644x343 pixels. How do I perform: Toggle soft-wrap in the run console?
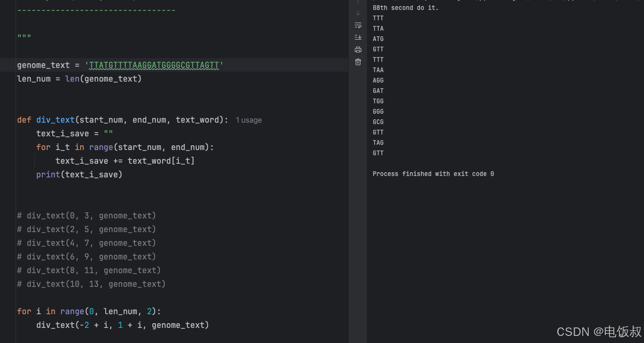click(358, 25)
